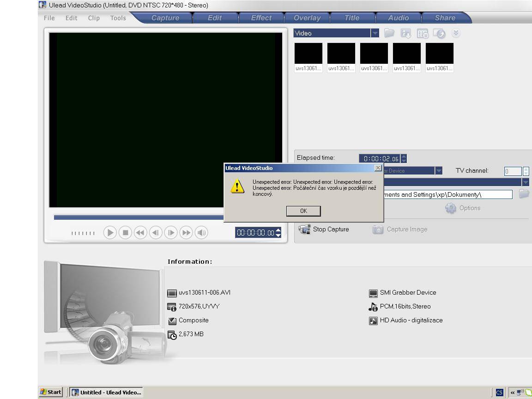This screenshot has width=532, height=399.
Task: Click the CS language indicator in tray
Action: 499,393
